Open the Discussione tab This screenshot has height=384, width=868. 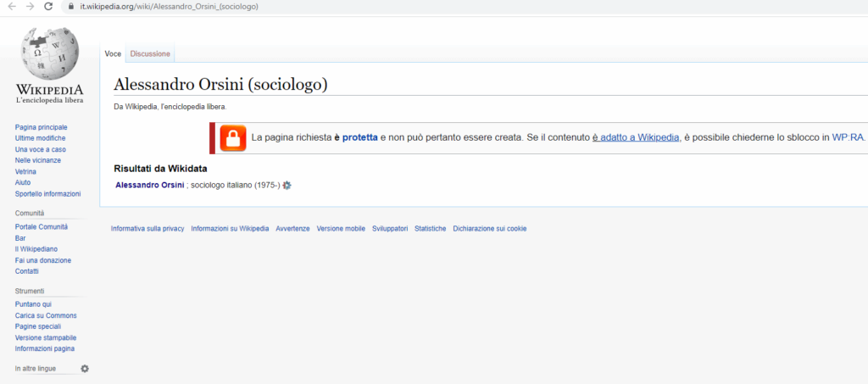click(x=150, y=53)
